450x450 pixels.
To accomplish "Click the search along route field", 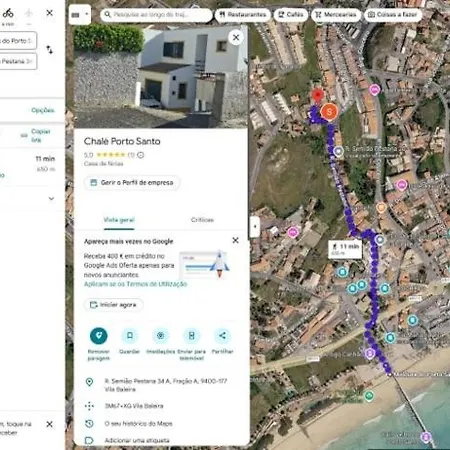I will 156,15.
